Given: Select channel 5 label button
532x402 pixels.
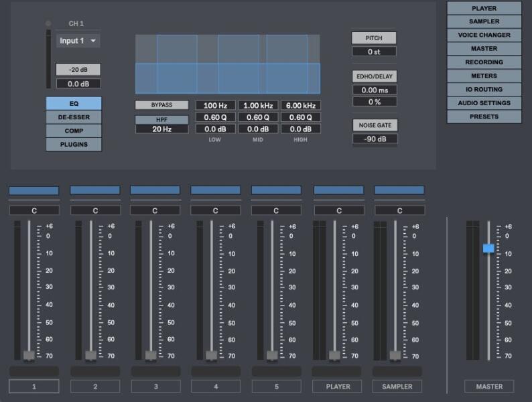Looking at the screenshot, I should (277, 386).
